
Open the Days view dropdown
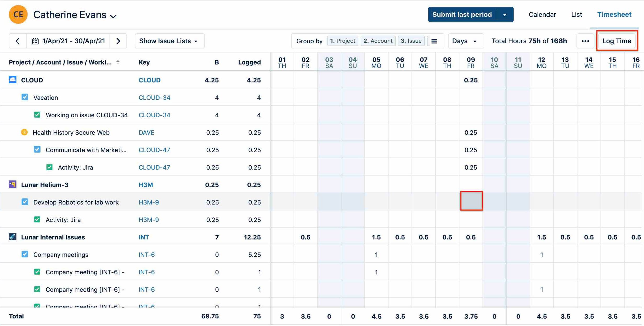click(465, 41)
